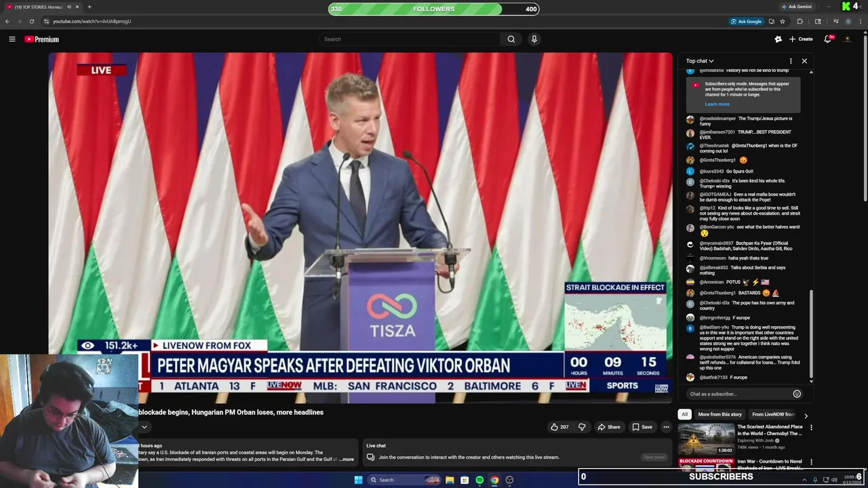Click the browser address bar URL

tap(92, 21)
